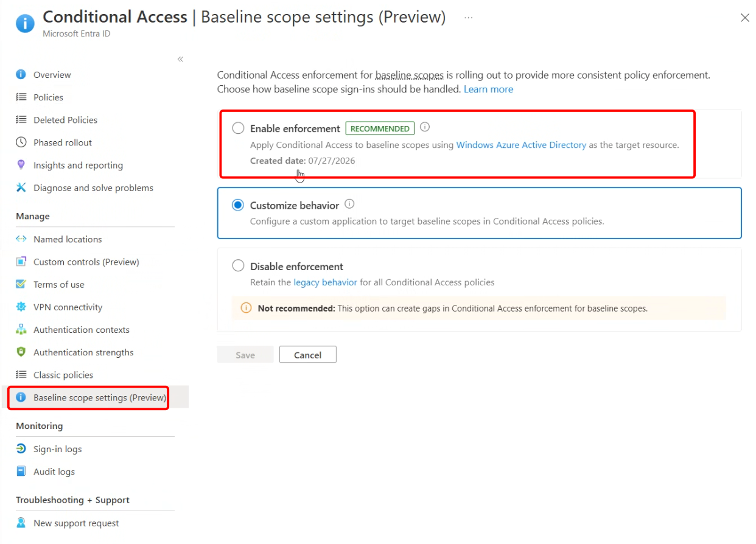Screen dimensions: 756x544
Task: Choose the Disable enforcement radio option
Action: click(238, 266)
